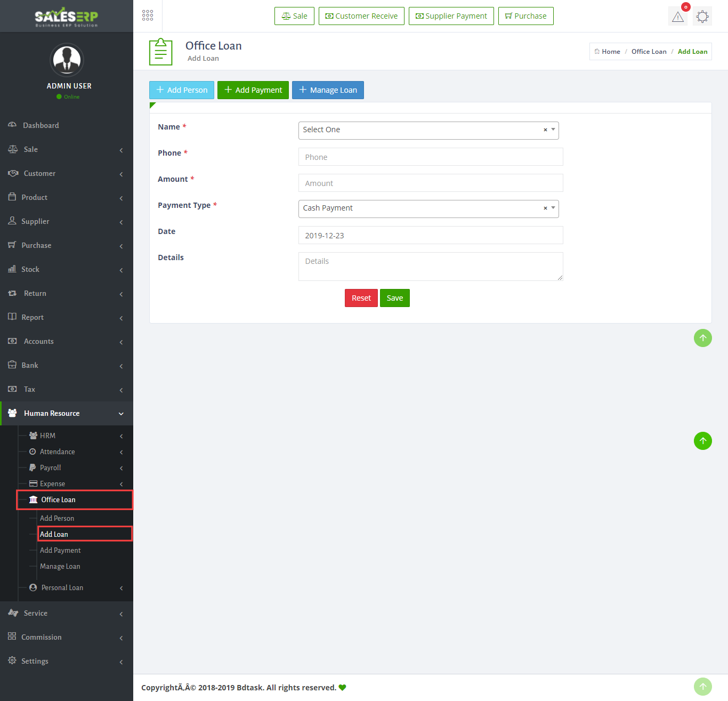
Task: Click the grid menu toggle icon
Action: pyautogui.click(x=148, y=15)
